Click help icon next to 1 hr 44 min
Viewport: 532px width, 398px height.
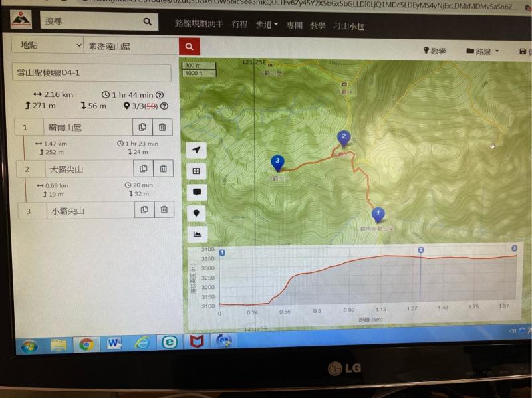(x=160, y=95)
